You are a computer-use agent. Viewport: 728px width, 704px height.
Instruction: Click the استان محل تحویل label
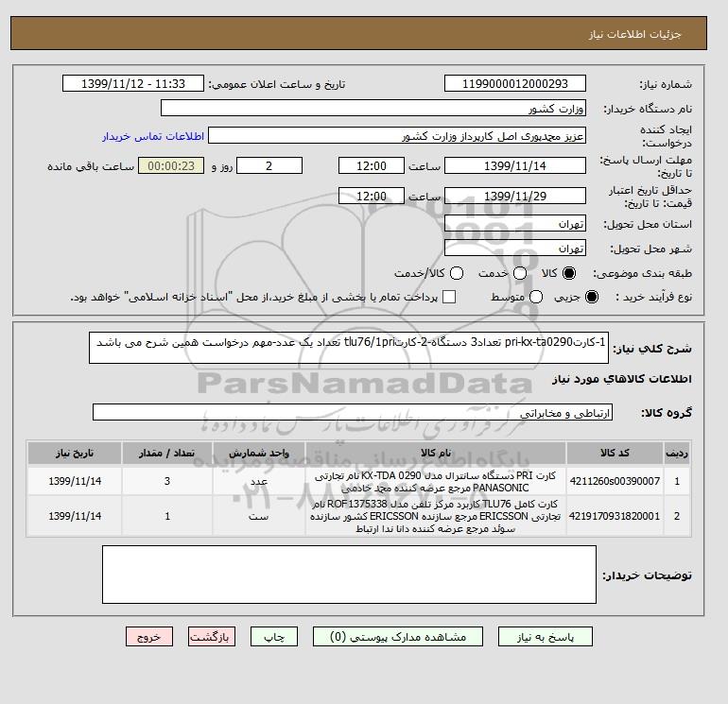click(648, 224)
